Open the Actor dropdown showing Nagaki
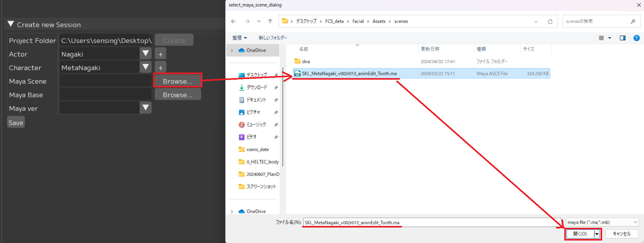The width and height of the screenshot is (644, 243). 145,54
